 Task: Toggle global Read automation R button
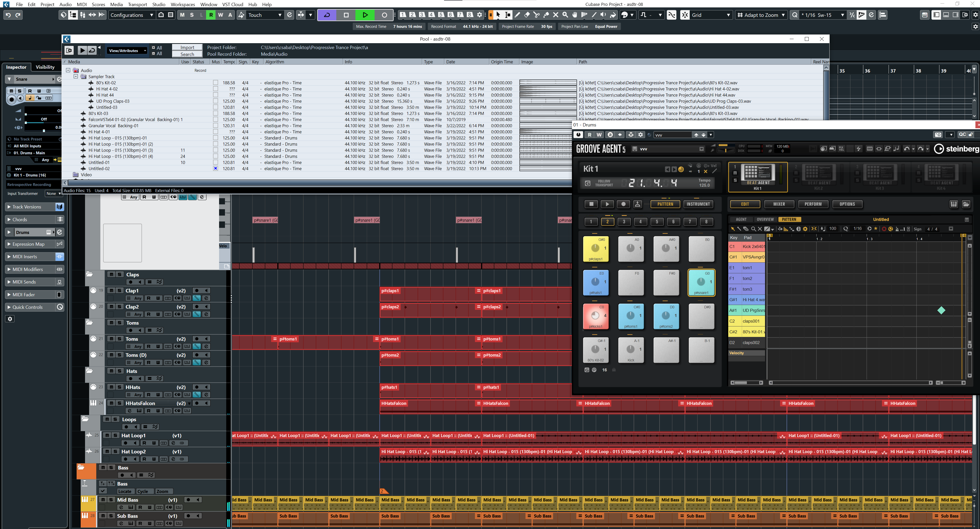pyautogui.click(x=211, y=15)
